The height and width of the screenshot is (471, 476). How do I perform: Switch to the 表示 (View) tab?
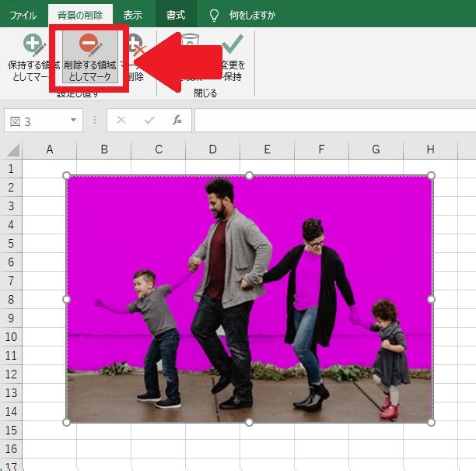(x=133, y=15)
